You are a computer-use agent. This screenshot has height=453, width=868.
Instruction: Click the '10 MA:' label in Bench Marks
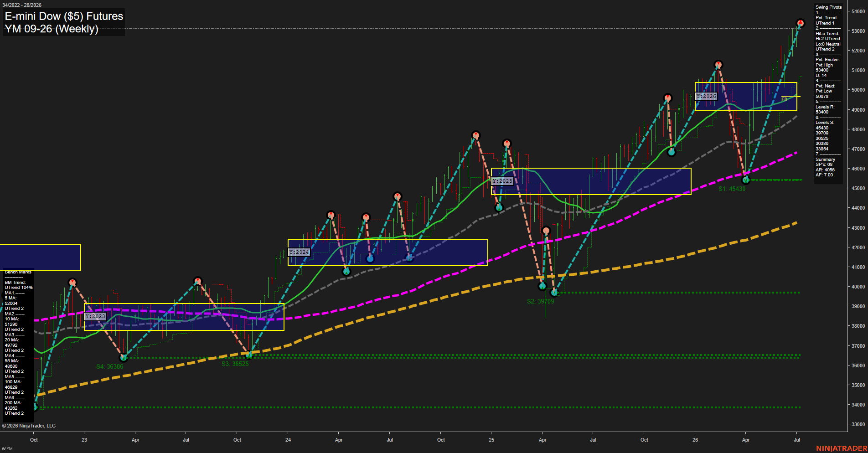(11, 319)
